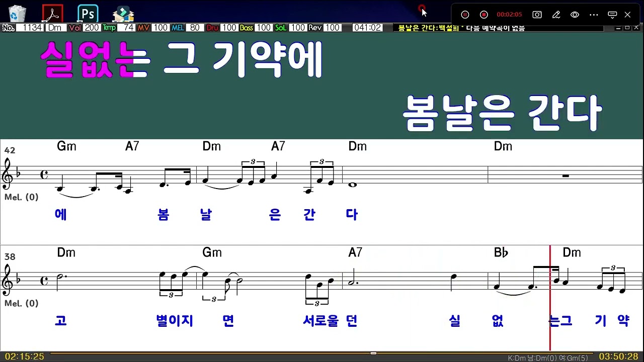The image size is (644, 362).
Task: Click the recording timer 00:02:05
Action: coord(509,15)
